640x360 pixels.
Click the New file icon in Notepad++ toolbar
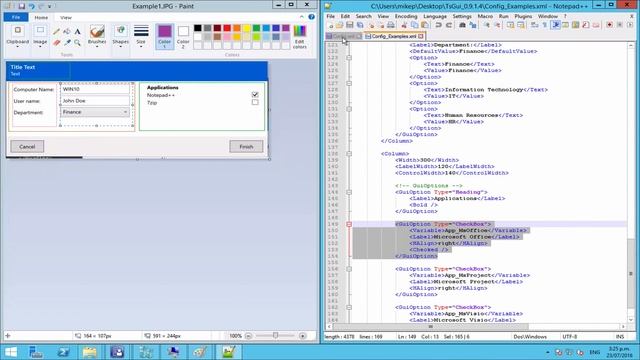pos(330,25)
